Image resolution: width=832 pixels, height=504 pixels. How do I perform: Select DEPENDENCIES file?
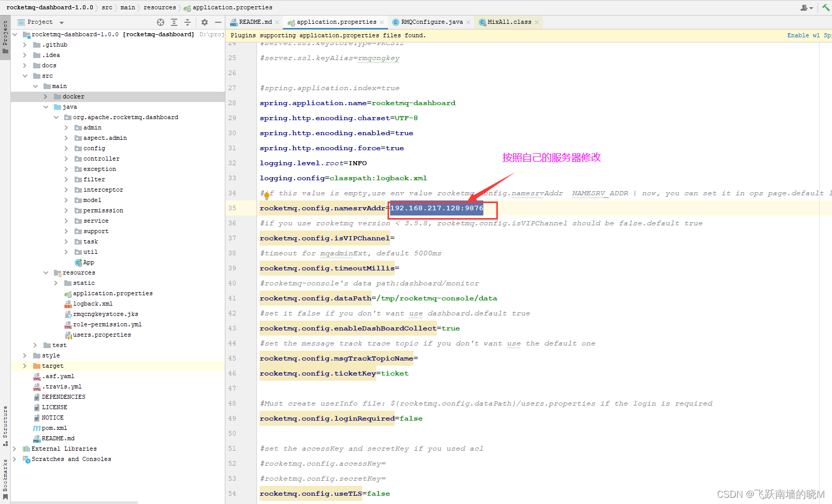click(x=64, y=397)
